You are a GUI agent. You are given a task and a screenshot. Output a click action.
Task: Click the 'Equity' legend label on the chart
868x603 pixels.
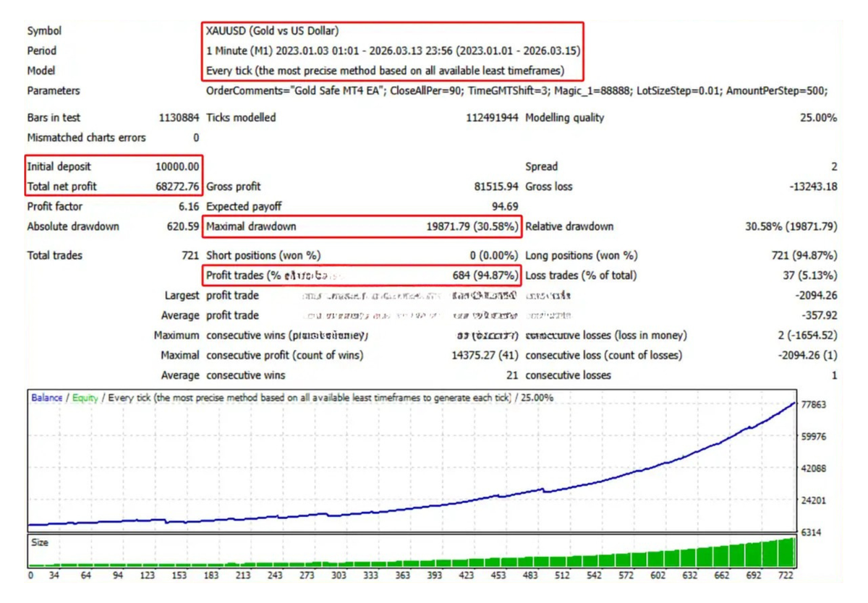point(85,398)
